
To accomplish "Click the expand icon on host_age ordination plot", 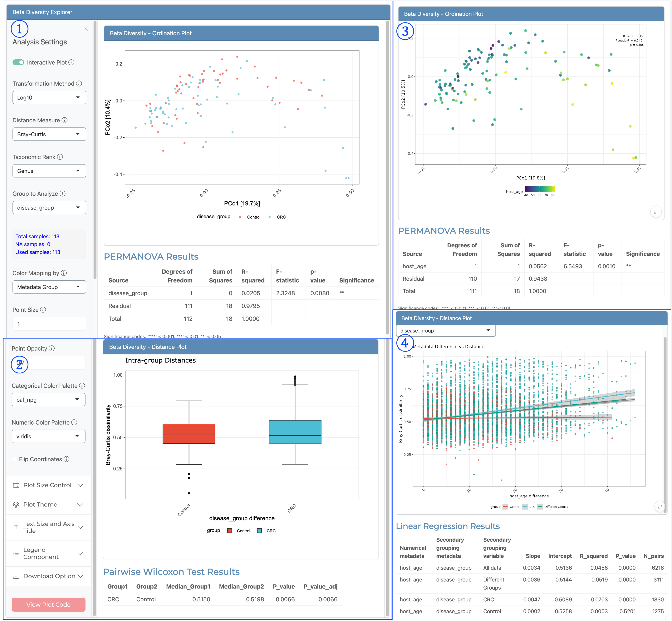I will (656, 212).
